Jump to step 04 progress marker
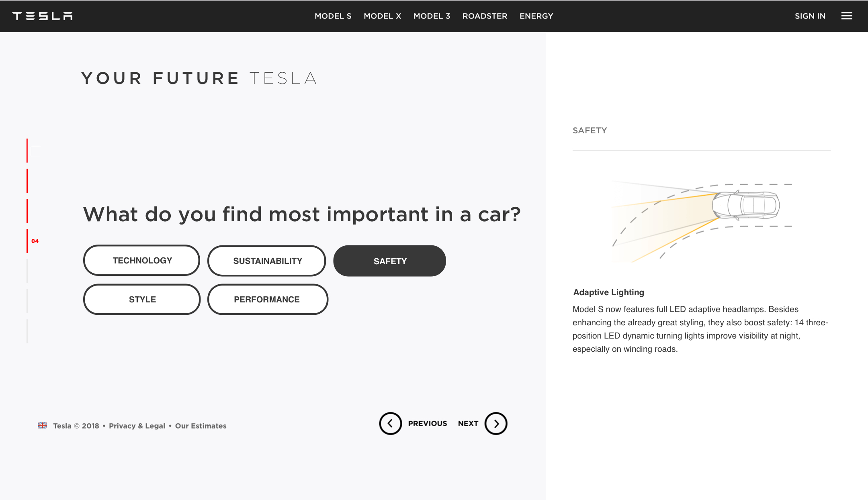This screenshot has height=500, width=868. (x=32, y=241)
